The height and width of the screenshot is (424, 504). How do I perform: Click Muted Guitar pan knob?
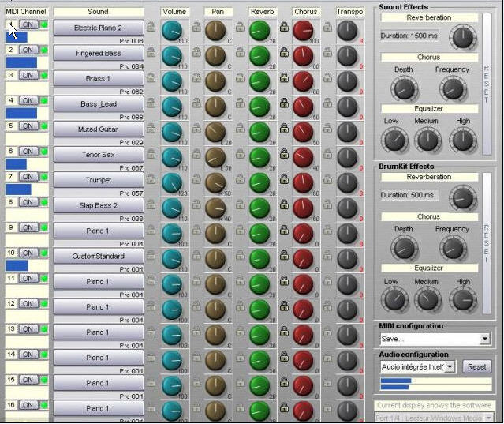coord(215,132)
